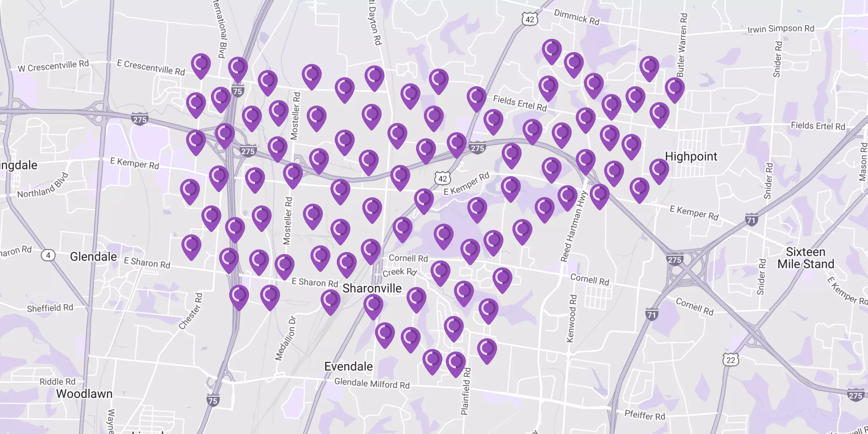Click the US 42 shield near Dimmick Rd
Image resolution: width=868 pixels, height=434 pixels.
530,19
